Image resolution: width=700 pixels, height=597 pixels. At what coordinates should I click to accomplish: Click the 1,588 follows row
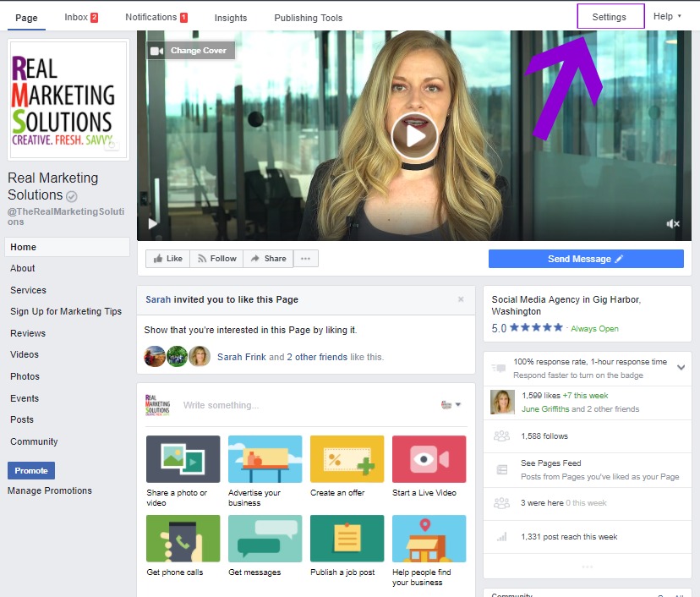[x=588, y=436]
